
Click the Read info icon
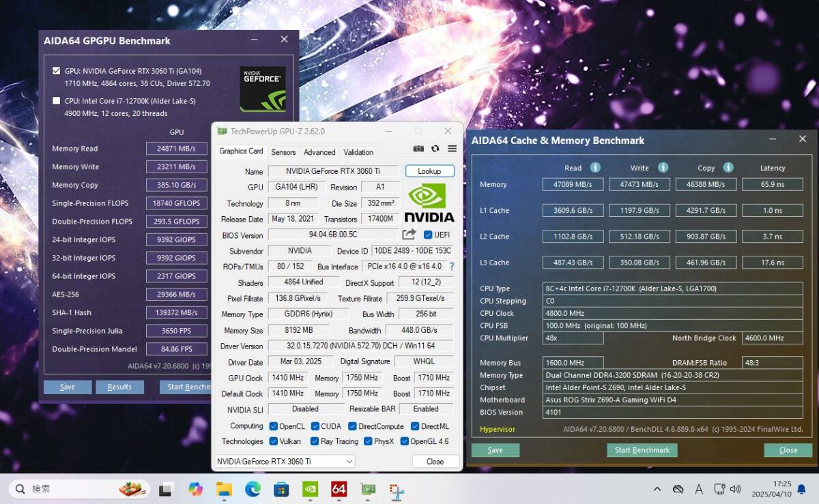pyautogui.click(x=595, y=167)
